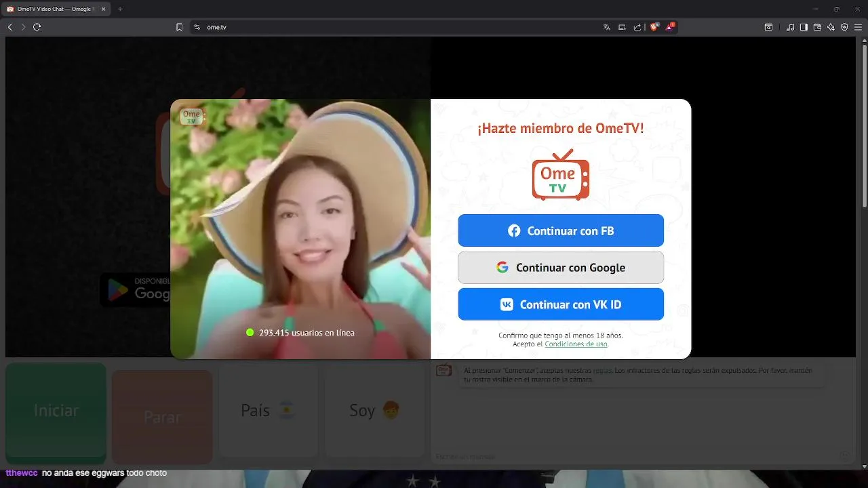Reload the page with the refresh icon
The width and height of the screenshot is (868, 488).
pyautogui.click(x=37, y=27)
